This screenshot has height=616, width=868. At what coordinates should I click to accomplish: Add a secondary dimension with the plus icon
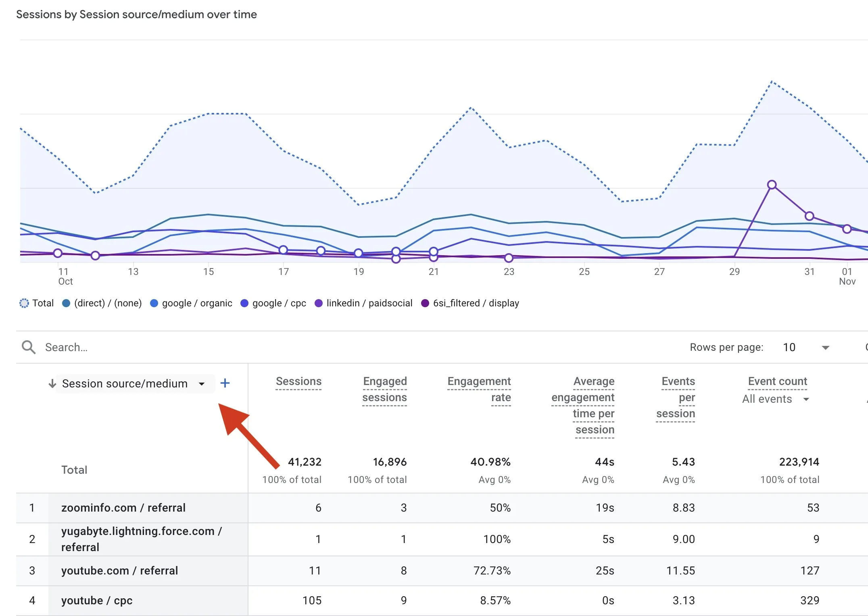[225, 383]
